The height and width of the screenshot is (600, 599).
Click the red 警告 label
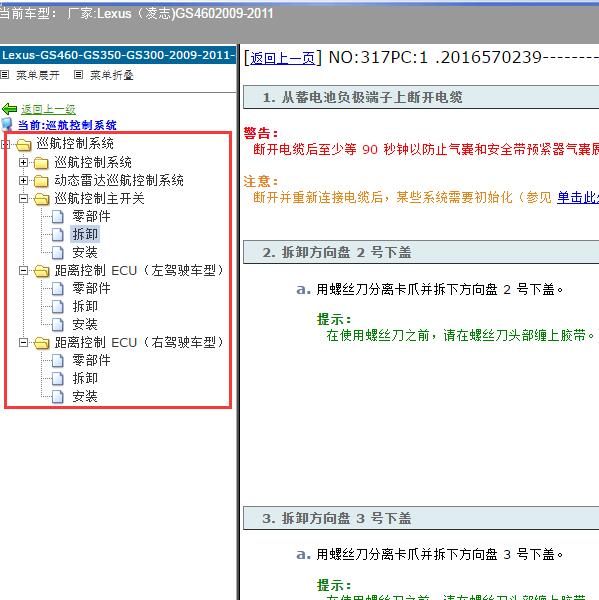pos(260,133)
